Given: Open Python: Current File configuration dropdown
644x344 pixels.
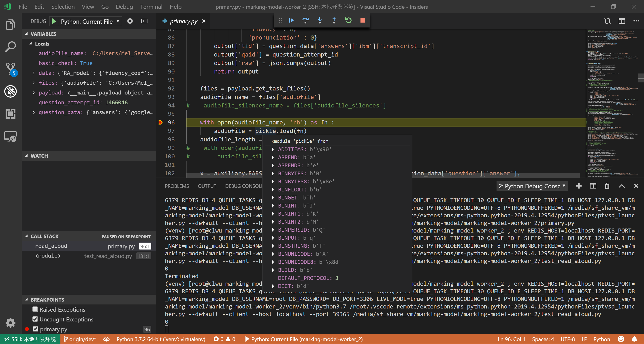Looking at the screenshot, I should 90,21.
